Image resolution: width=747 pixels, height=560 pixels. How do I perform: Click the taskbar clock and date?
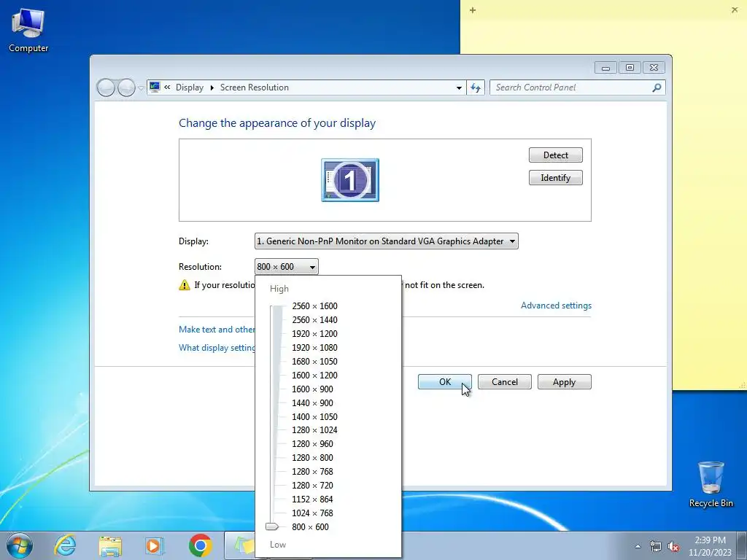click(x=710, y=546)
